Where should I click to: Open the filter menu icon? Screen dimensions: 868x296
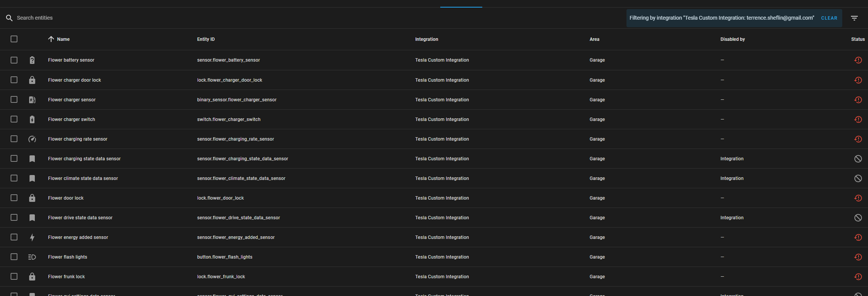[854, 18]
